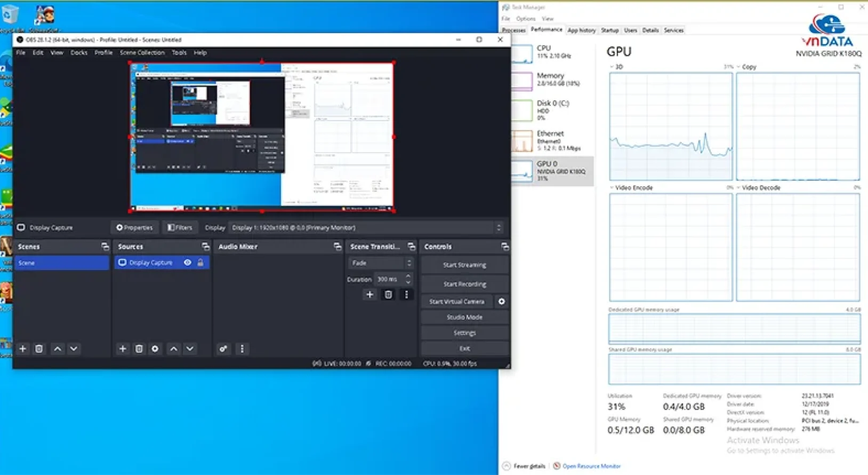Image resolution: width=868 pixels, height=475 pixels.
Task: Click Start Streaming button
Action: click(x=464, y=265)
